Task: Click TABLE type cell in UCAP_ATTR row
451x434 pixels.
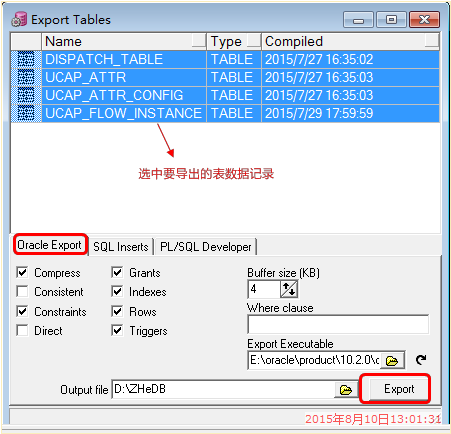Action: [x=234, y=78]
